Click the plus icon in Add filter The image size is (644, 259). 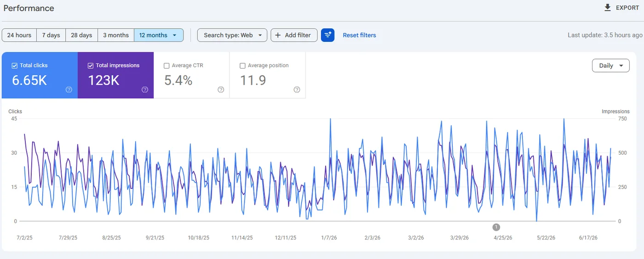[x=278, y=35]
